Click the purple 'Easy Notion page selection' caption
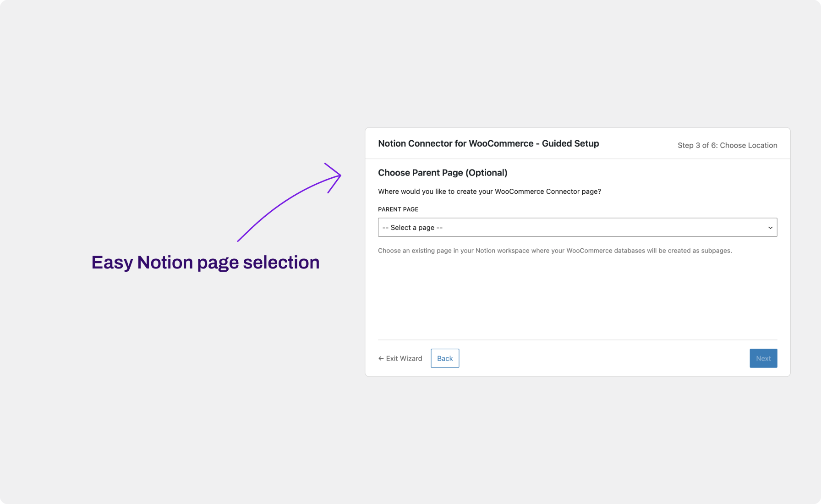This screenshot has width=821, height=504. [x=205, y=262]
